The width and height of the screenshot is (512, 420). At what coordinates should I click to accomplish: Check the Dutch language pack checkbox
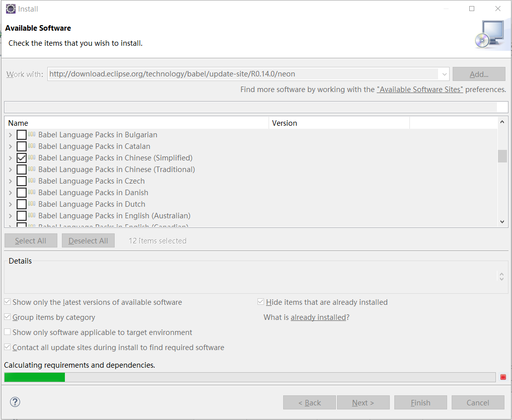pyautogui.click(x=22, y=204)
